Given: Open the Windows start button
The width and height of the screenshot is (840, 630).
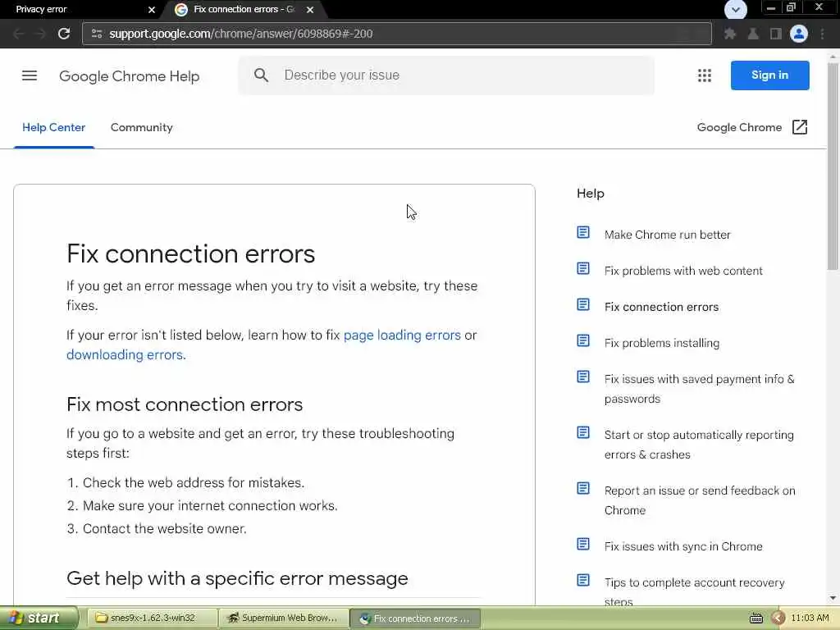Looking at the screenshot, I should [39, 619].
